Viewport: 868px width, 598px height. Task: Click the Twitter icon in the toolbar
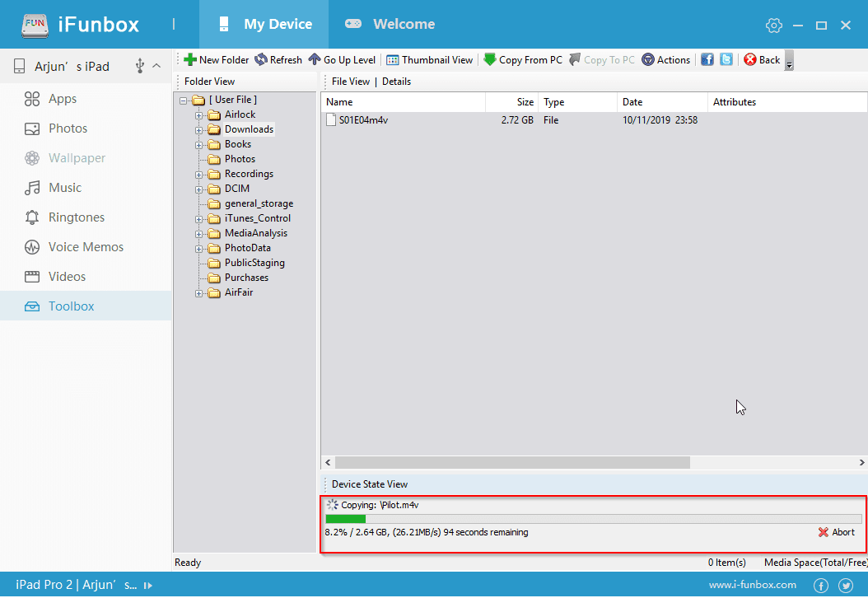point(726,60)
